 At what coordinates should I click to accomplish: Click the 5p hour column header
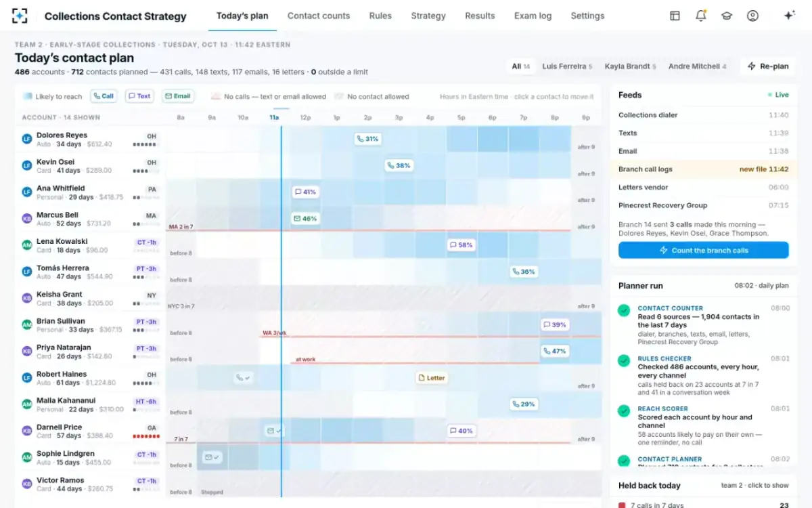coord(461,118)
